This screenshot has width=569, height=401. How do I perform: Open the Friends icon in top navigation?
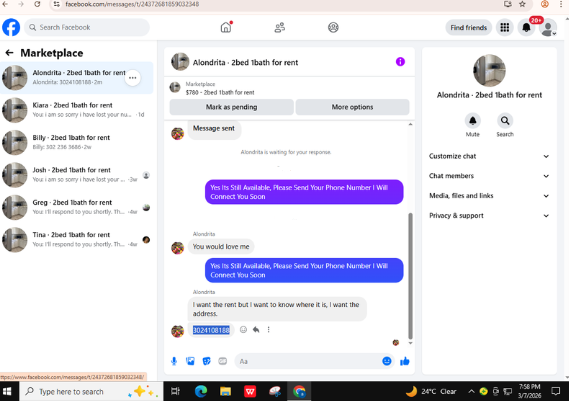pyautogui.click(x=279, y=28)
